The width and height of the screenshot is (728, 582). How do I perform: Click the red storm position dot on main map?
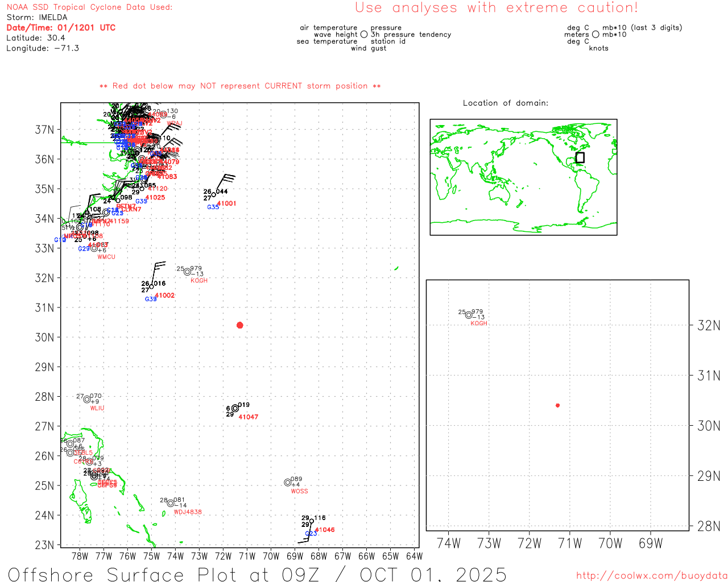(239, 325)
